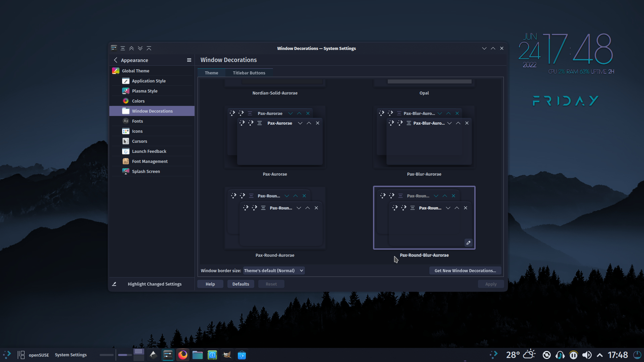Select the Pax-Round-Aurorae theme thumbnail

click(275, 218)
